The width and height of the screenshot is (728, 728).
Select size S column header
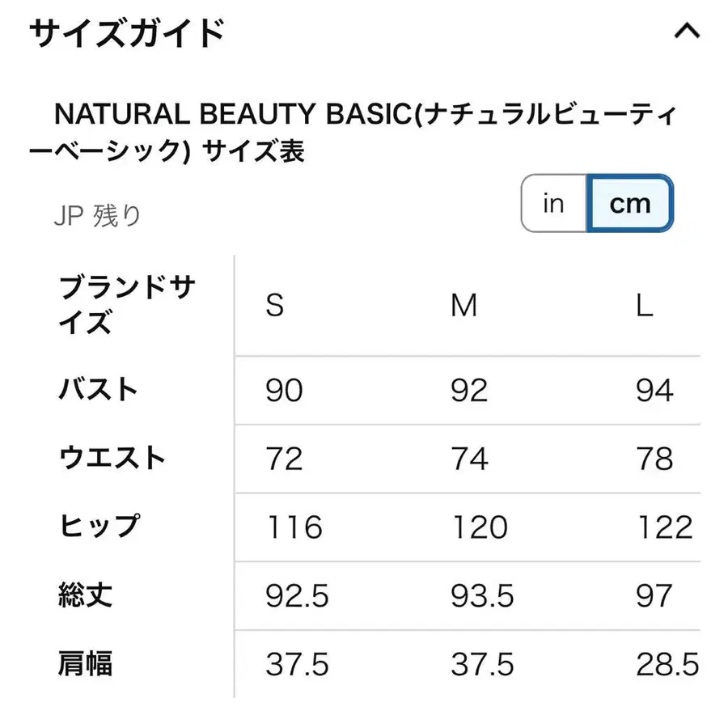pos(273,306)
